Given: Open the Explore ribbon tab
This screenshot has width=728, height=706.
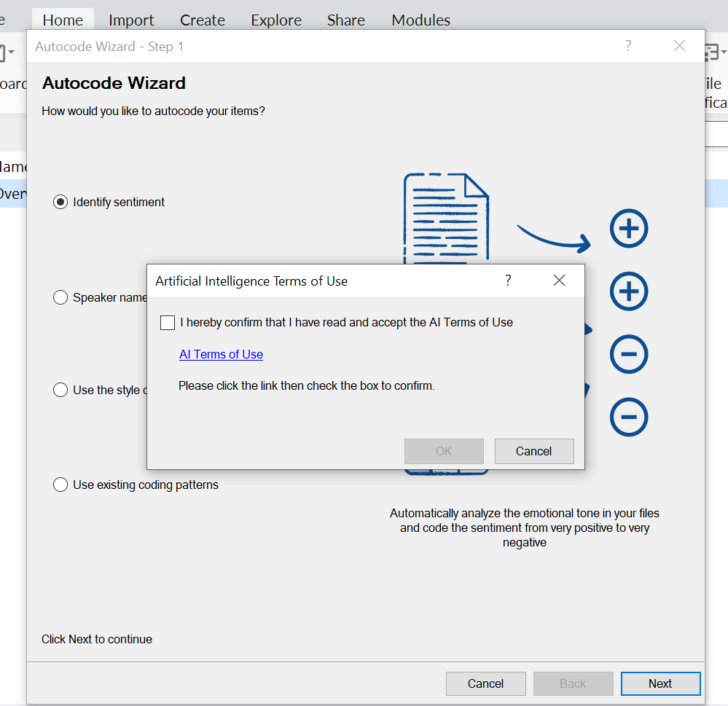Looking at the screenshot, I should tap(276, 20).
